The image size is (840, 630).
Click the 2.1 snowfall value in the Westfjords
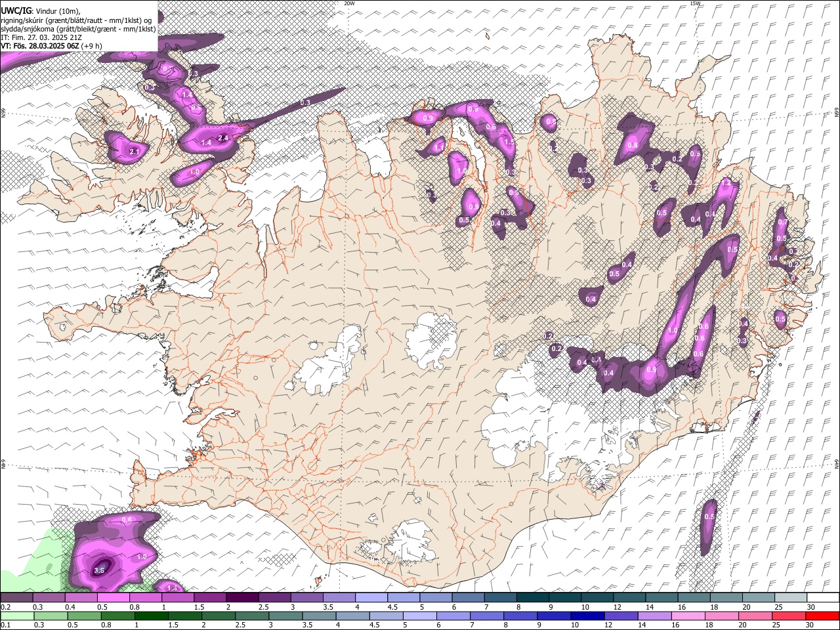pyautogui.click(x=135, y=152)
